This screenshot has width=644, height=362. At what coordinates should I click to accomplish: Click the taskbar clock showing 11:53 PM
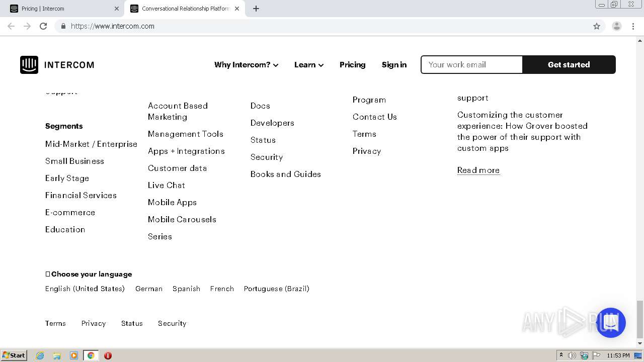618,355
